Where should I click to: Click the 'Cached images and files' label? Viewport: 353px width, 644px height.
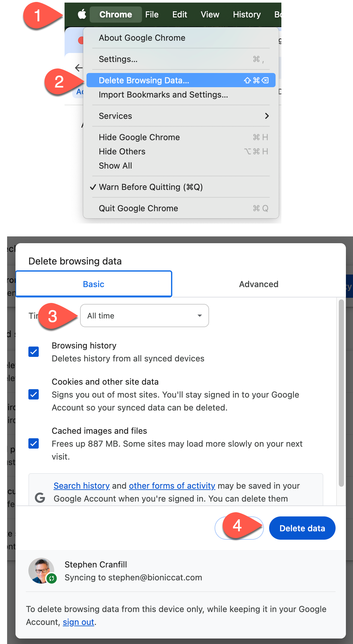tap(99, 431)
